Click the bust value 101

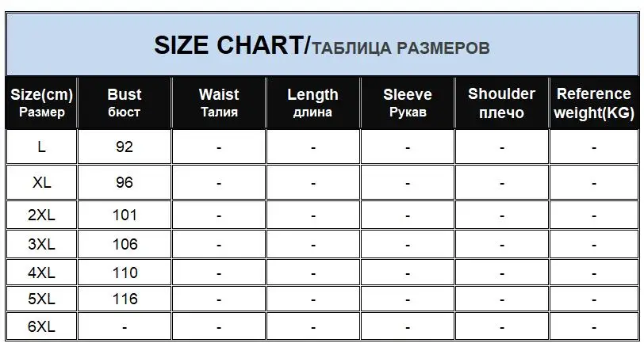click(125, 215)
